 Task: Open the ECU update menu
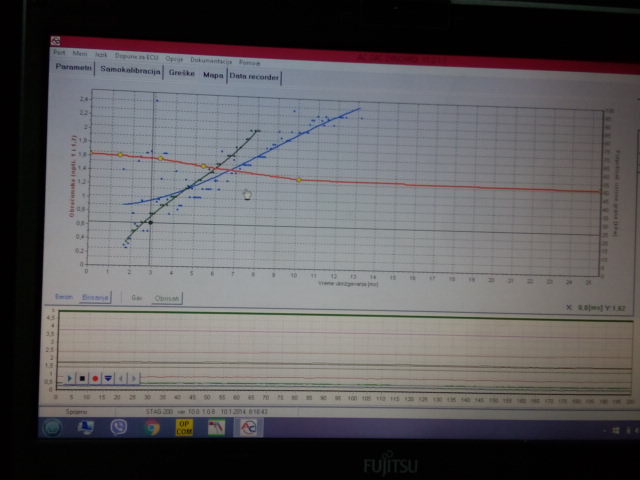(136, 57)
